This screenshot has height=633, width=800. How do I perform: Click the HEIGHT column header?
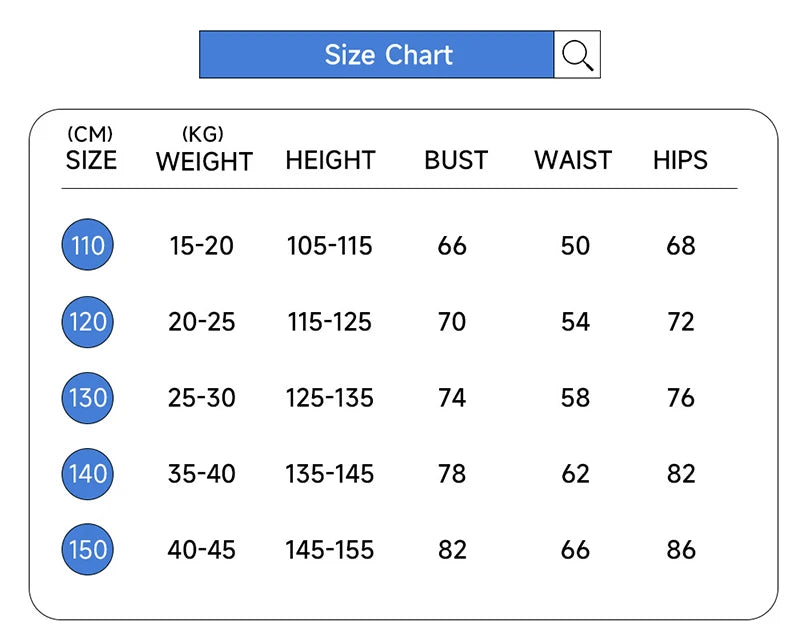click(330, 160)
